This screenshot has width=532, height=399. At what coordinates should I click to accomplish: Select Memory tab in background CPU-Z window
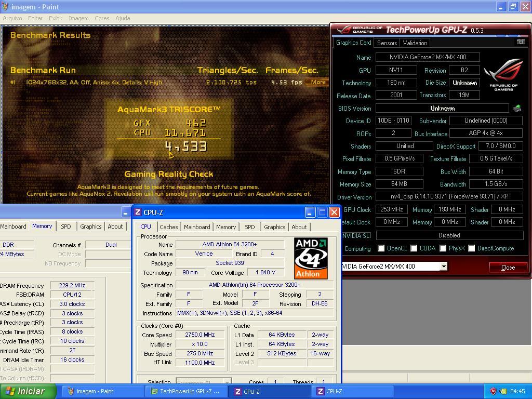point(42,226)
